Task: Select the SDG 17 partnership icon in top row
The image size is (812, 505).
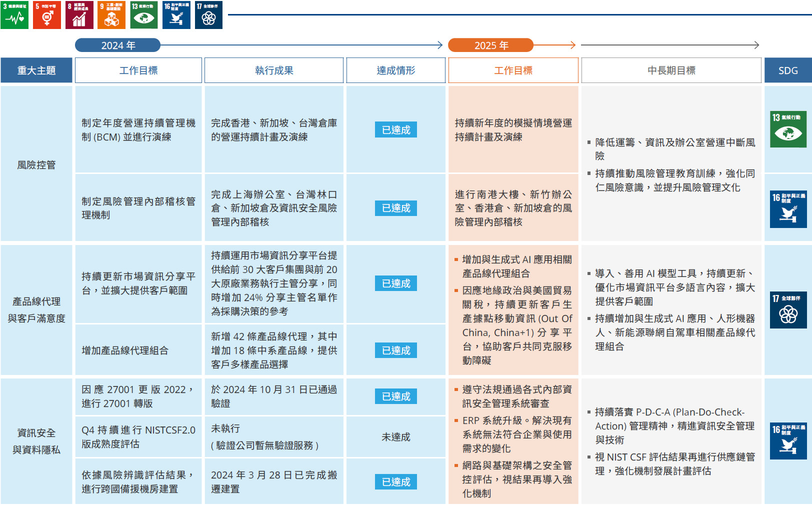Action: click(208, 15)
